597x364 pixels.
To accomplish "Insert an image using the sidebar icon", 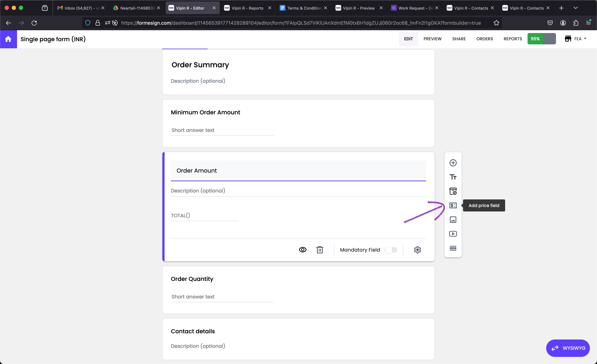I will point(453,220).
